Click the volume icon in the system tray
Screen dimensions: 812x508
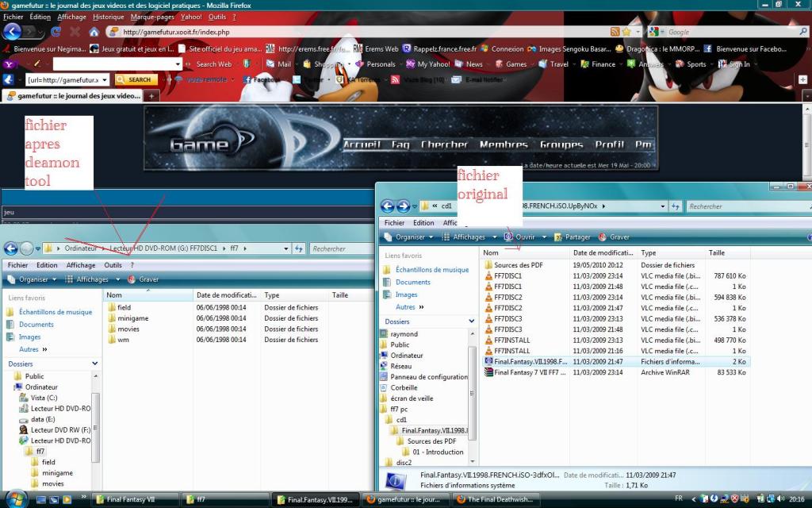780,499
